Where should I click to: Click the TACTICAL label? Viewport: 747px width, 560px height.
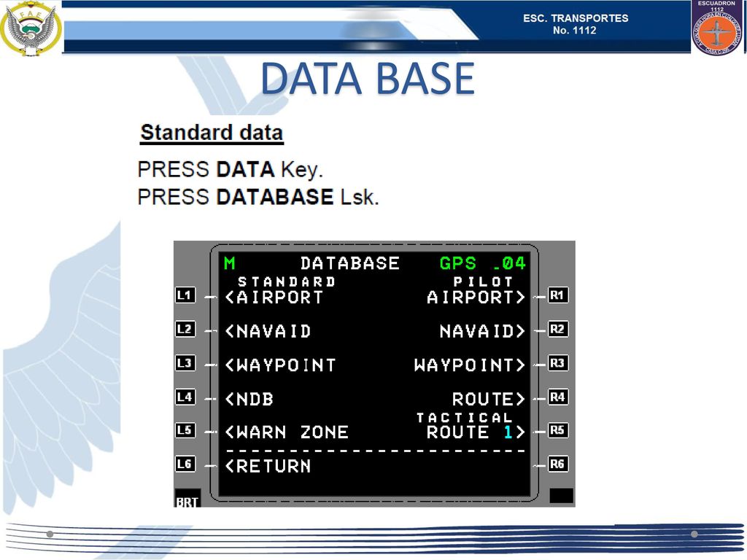[464, 418]
